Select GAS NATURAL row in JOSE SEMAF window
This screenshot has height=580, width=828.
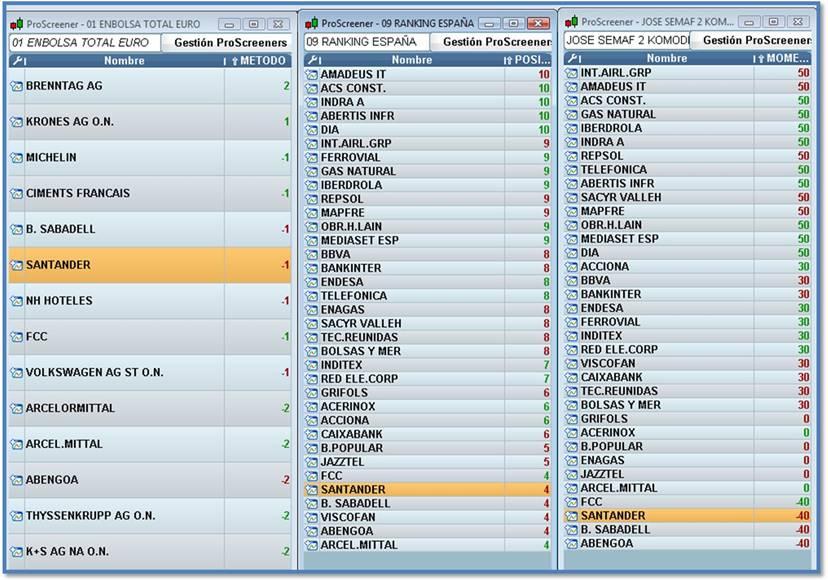coord(688,114)
